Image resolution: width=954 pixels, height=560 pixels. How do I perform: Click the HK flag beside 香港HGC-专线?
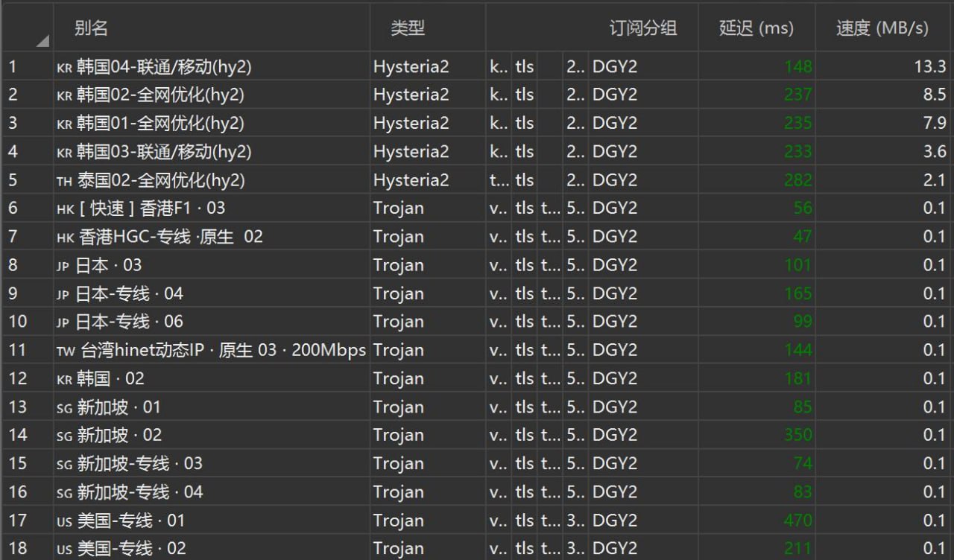(x=65, y=238)
